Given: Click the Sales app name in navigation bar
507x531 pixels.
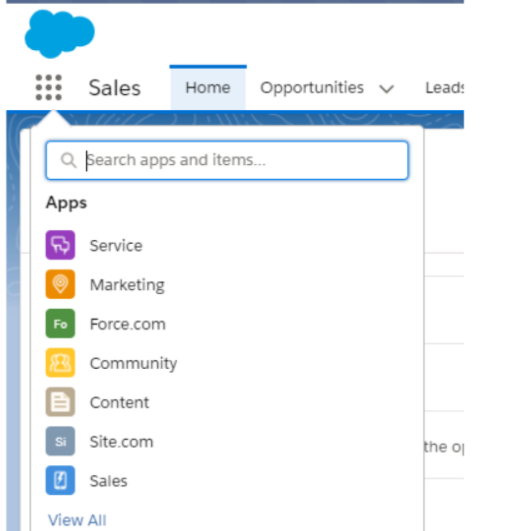Looking at the screenshot, I should [x=114, y=88].
